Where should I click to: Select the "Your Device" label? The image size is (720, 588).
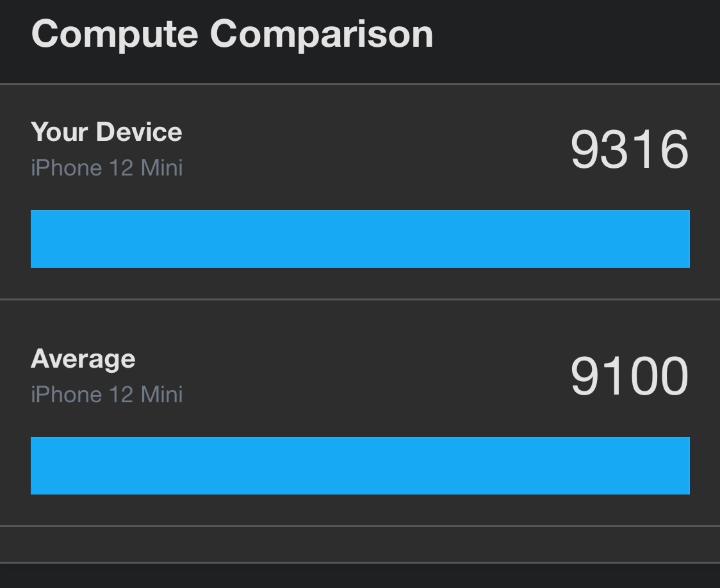tap(106, 132)
